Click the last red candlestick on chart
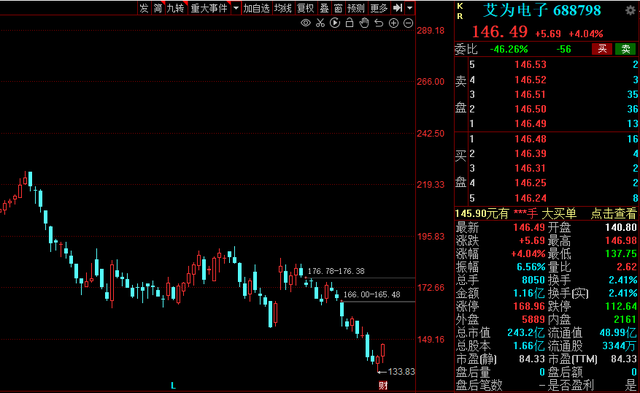Screen dimensions: 640x393 click(x=383, y=350)
